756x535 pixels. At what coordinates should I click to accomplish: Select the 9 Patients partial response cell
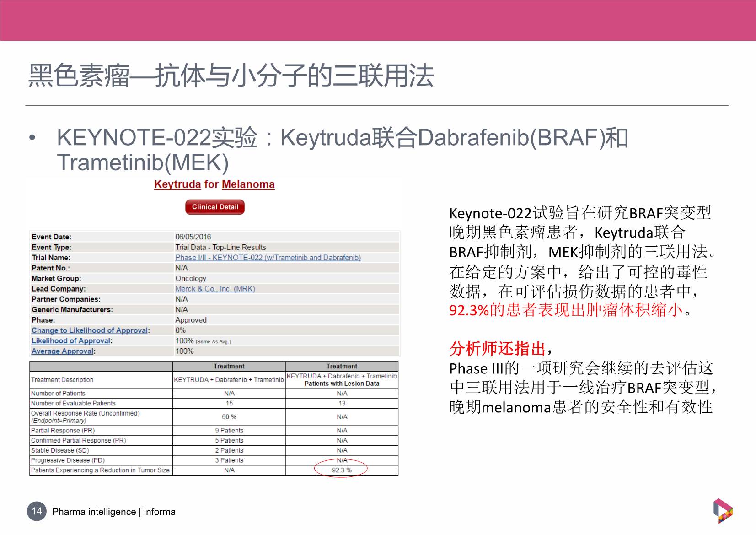(229, 430)
